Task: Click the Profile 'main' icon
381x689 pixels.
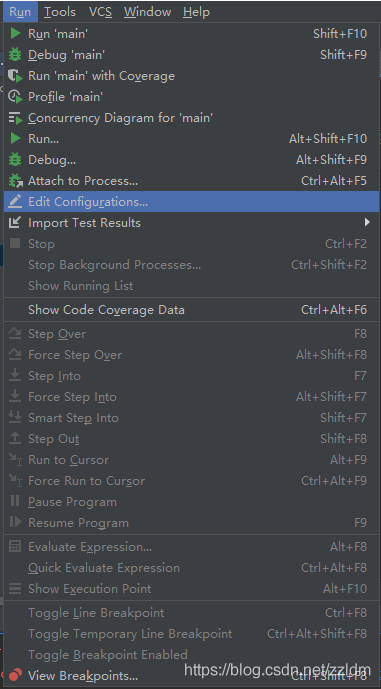Action: [x=15, y=97]
